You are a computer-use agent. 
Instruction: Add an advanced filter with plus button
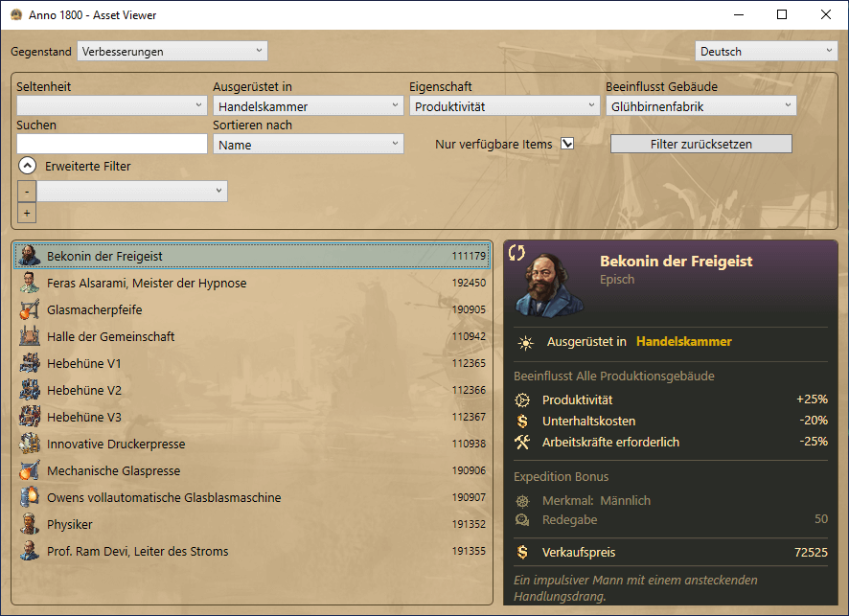(x=27, y=213)
